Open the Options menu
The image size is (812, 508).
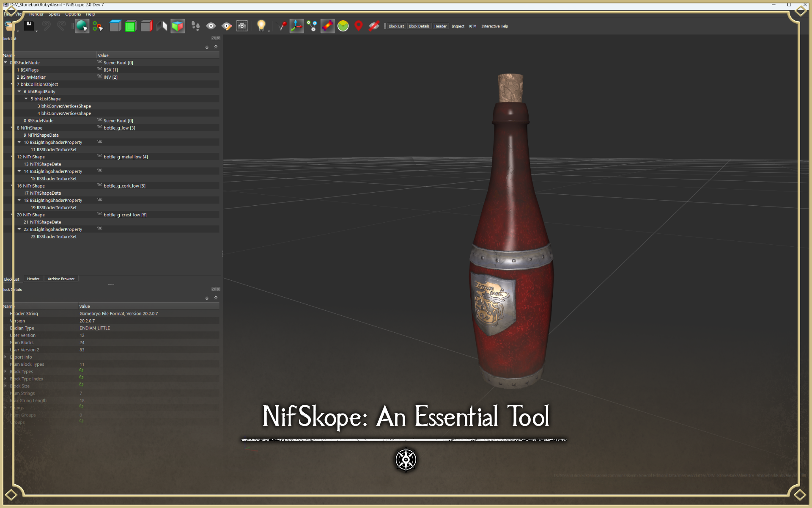pos(73,14)
